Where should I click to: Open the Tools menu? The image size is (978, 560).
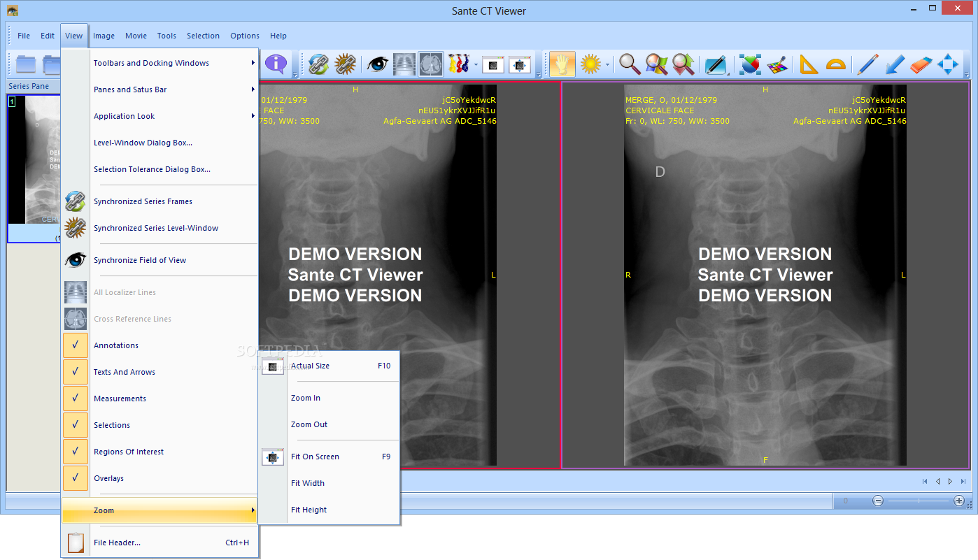click(166, 36)
